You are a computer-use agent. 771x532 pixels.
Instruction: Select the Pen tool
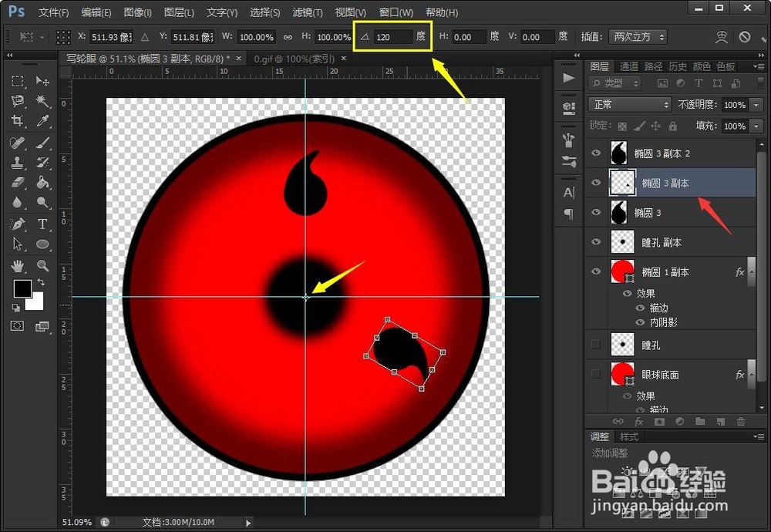[18, 224]
